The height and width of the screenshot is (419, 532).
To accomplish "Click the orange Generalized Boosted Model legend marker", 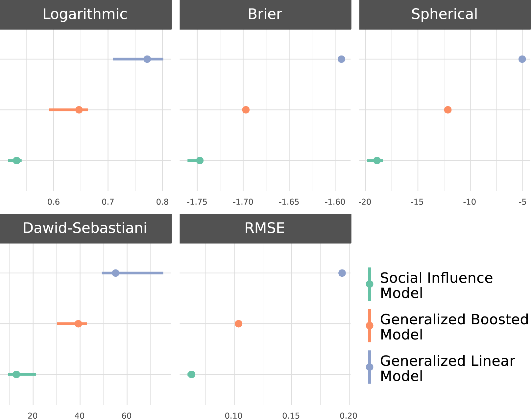I will coord(370,326).
